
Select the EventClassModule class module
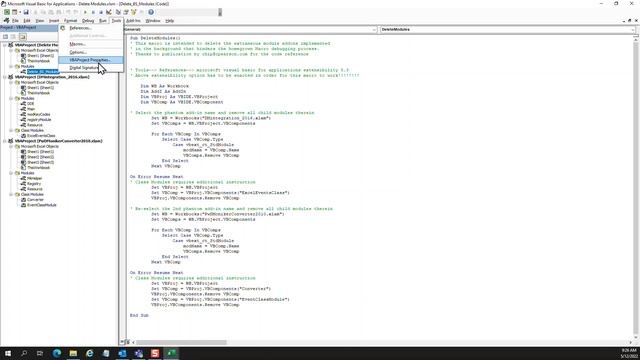[42, 205]
